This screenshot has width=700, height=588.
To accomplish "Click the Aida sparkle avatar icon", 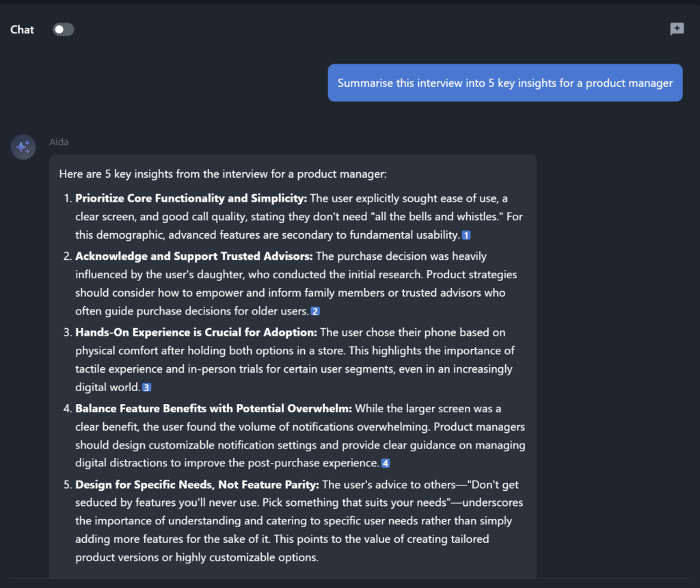I will pos(23,147).
